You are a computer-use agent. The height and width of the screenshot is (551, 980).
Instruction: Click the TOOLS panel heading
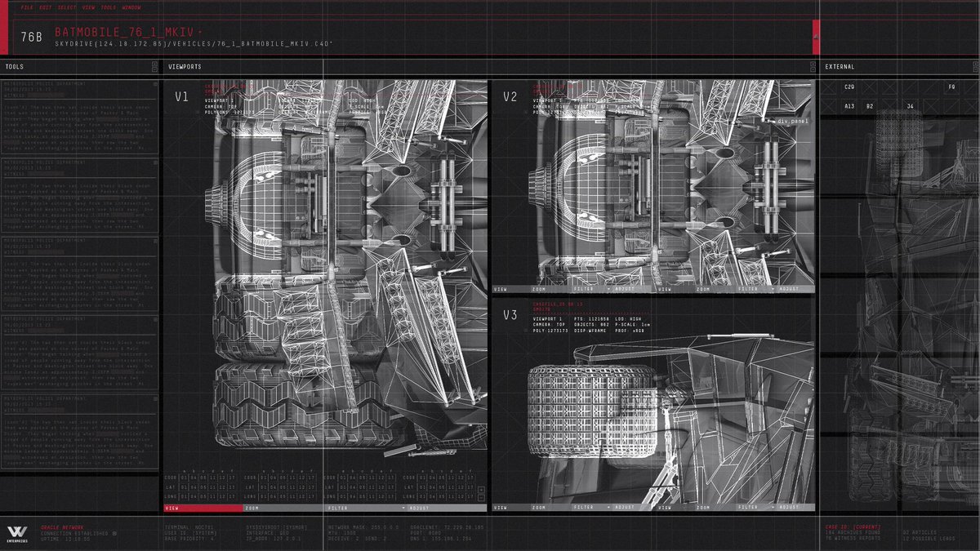14,67
